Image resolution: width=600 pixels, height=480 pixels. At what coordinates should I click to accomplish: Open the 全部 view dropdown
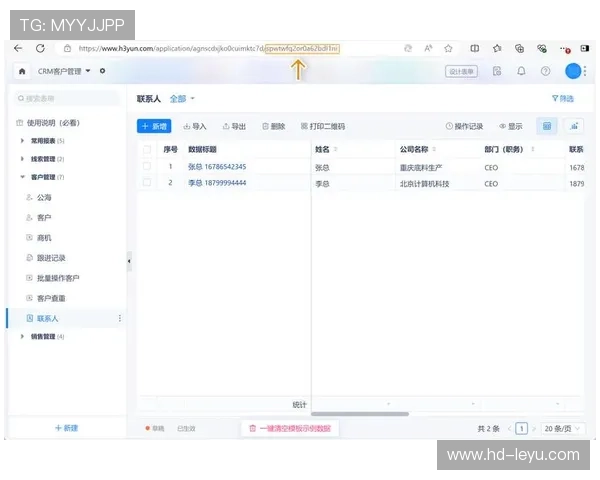(x=182, y=99)
